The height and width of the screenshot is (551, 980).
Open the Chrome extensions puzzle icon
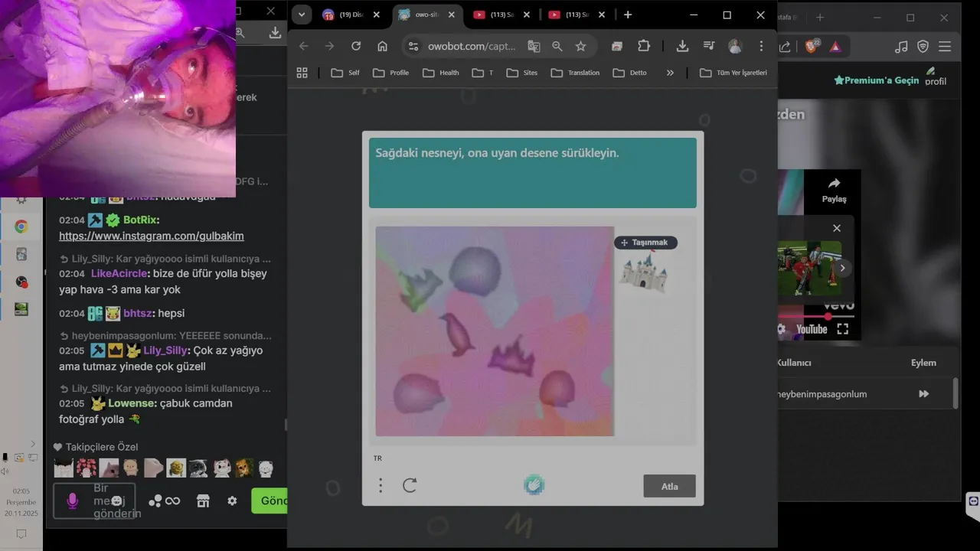coord(644,46)
